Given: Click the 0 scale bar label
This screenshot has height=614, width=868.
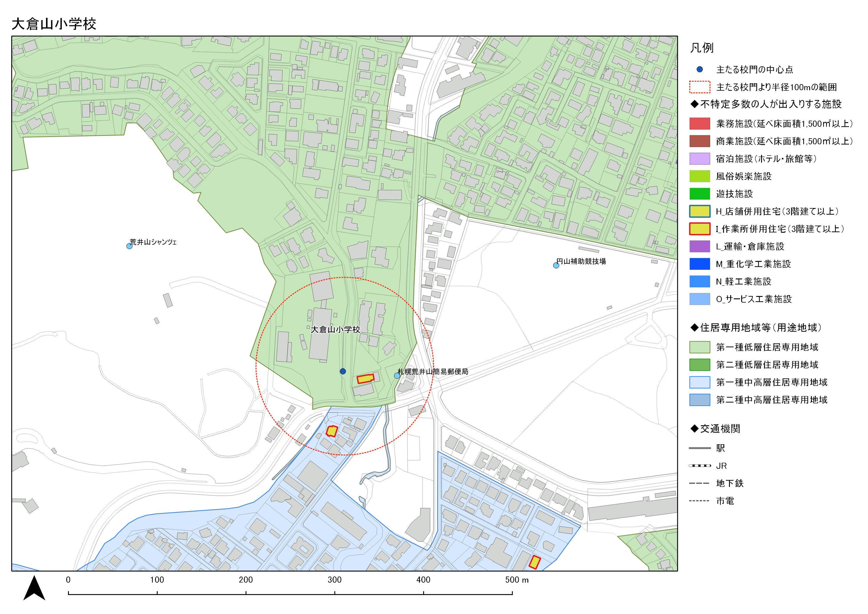Looking at the screenshot, I should (68, 580).
